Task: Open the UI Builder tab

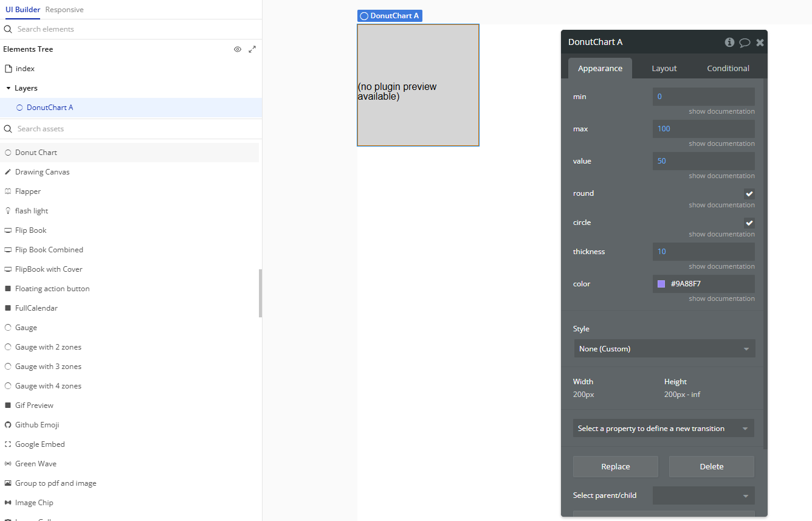Action: click(23, 10)
